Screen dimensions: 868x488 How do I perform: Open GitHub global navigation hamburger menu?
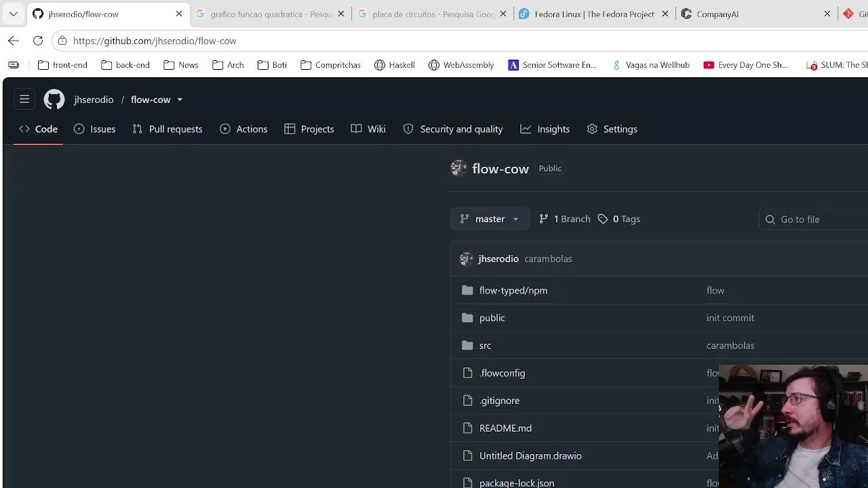pyautogui.click(x=24, y=100)
